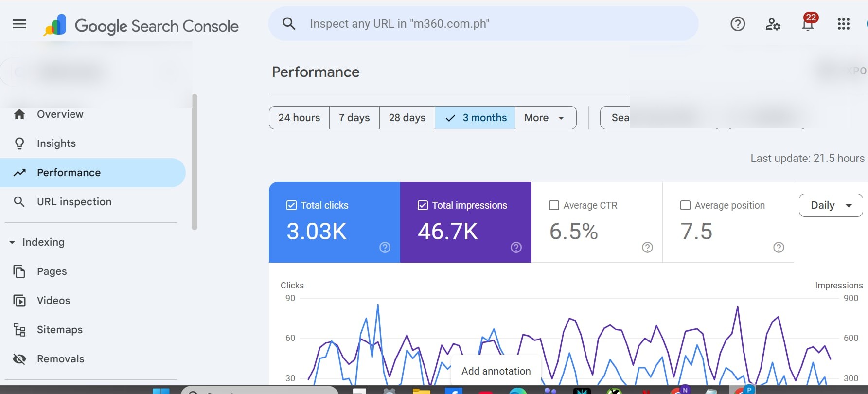
Task: Click the Google Search Console logo
Action: (141, 25)
